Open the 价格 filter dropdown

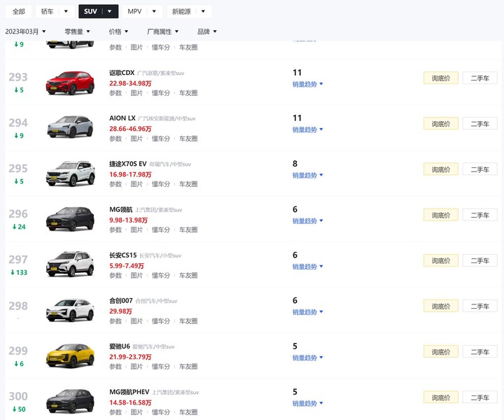(x=118, y=31)
